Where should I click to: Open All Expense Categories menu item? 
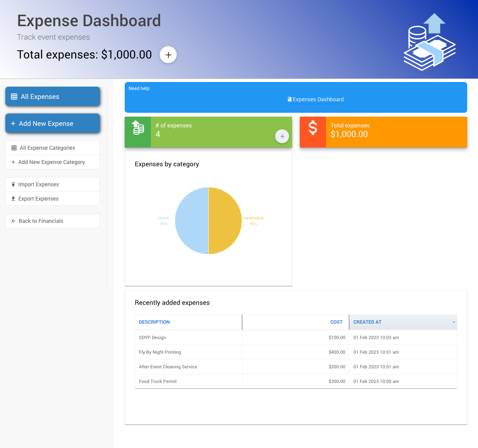(x=47, y=148)
